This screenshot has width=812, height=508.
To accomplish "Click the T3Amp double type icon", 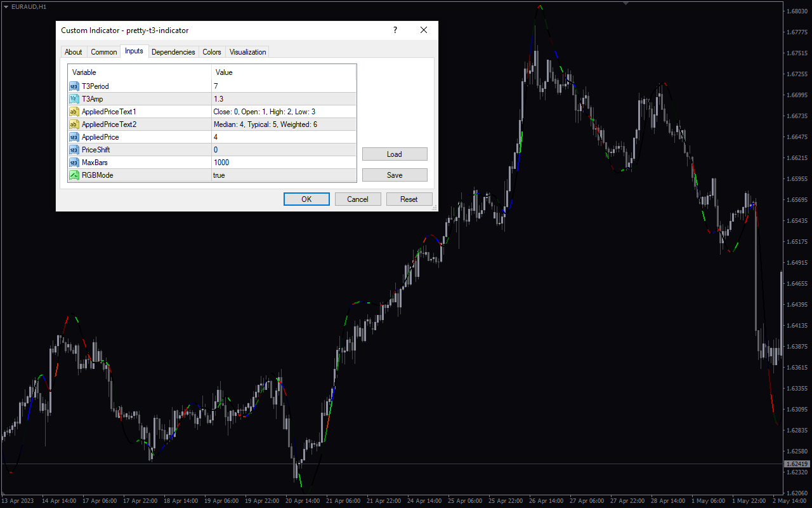I will 74,99.
